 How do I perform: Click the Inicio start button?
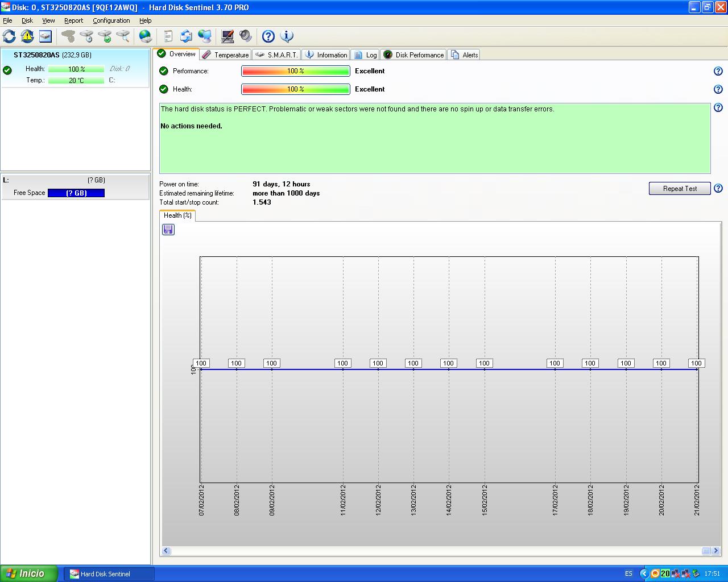[29, 573]
